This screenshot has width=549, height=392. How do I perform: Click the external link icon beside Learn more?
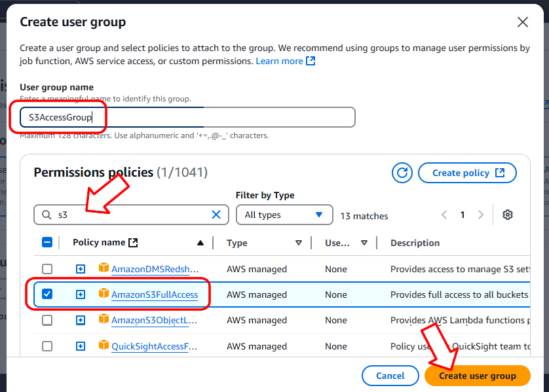pos(311,61)
